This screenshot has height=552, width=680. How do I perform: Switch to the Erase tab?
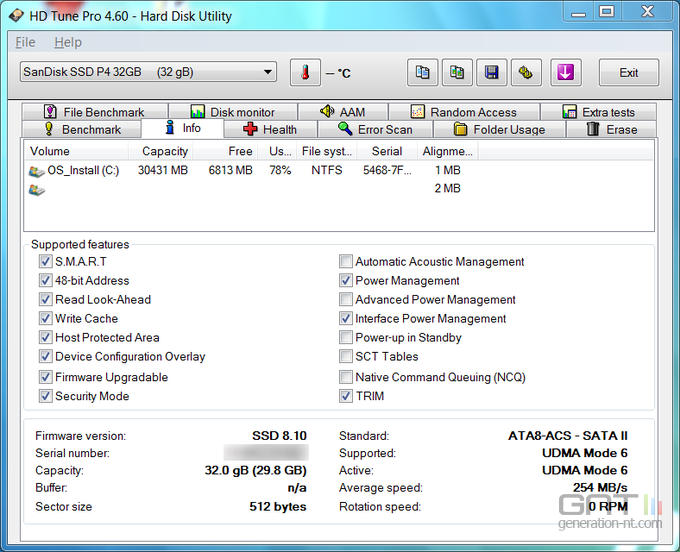tap(611, 129)
